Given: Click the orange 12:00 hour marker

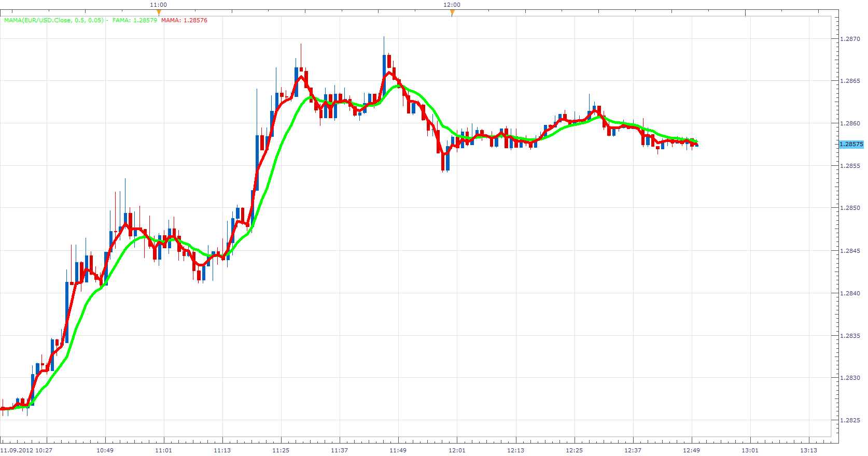Looking at the screenshot, I should pyautogui.click(x=452, y=12).
